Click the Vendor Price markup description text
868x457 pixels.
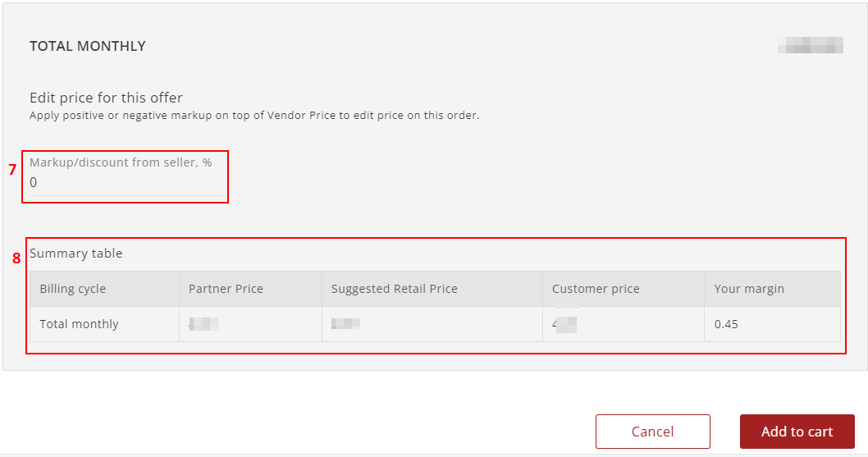[x=254, y=115]
